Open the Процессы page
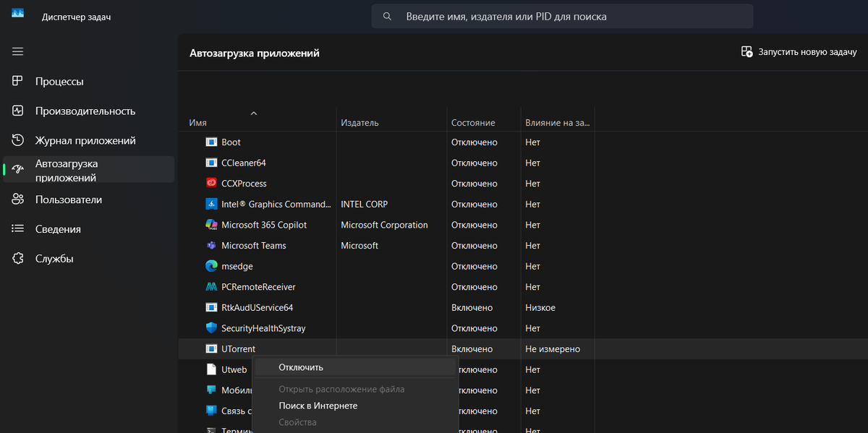The width and height of the screenshot is (868, 433). click(x=88, y=81)
